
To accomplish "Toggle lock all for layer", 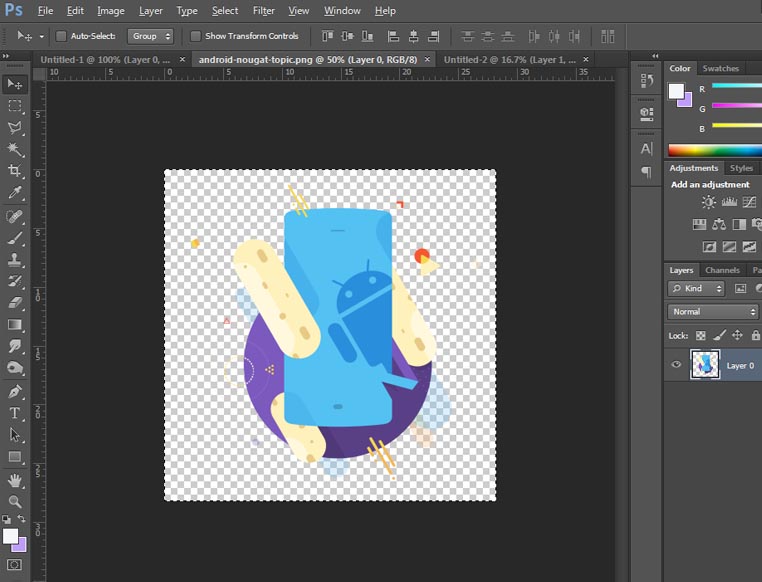I will click(755, 335).
